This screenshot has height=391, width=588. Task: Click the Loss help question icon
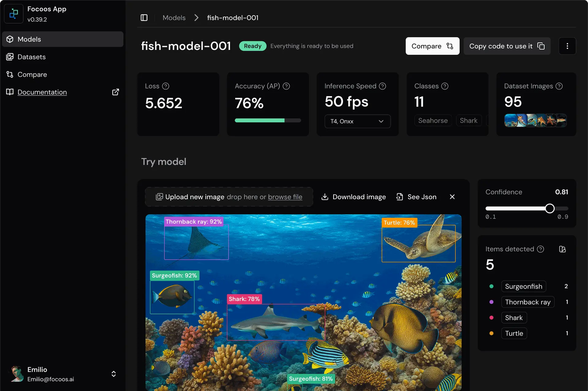click(x=166, y=86)
